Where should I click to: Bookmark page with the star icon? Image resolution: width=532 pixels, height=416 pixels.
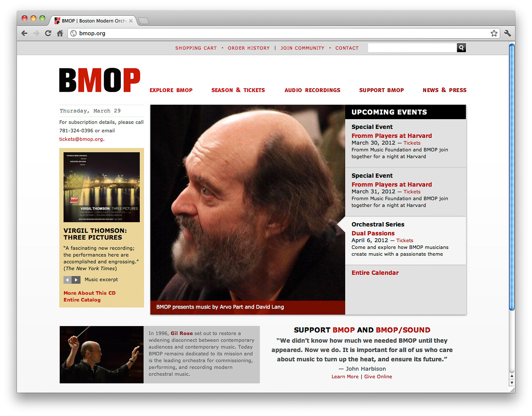(x=494, y=33)
